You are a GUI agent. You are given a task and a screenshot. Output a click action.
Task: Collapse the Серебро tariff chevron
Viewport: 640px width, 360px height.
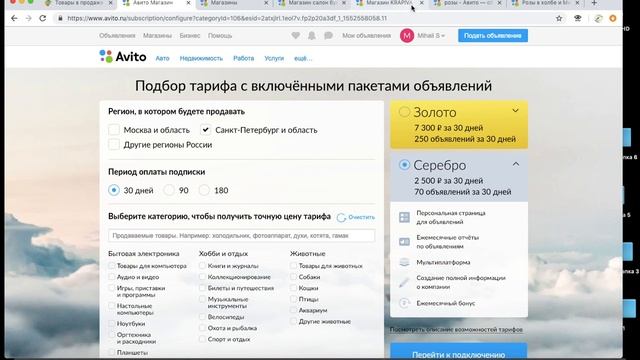click(x=516, y=164)
